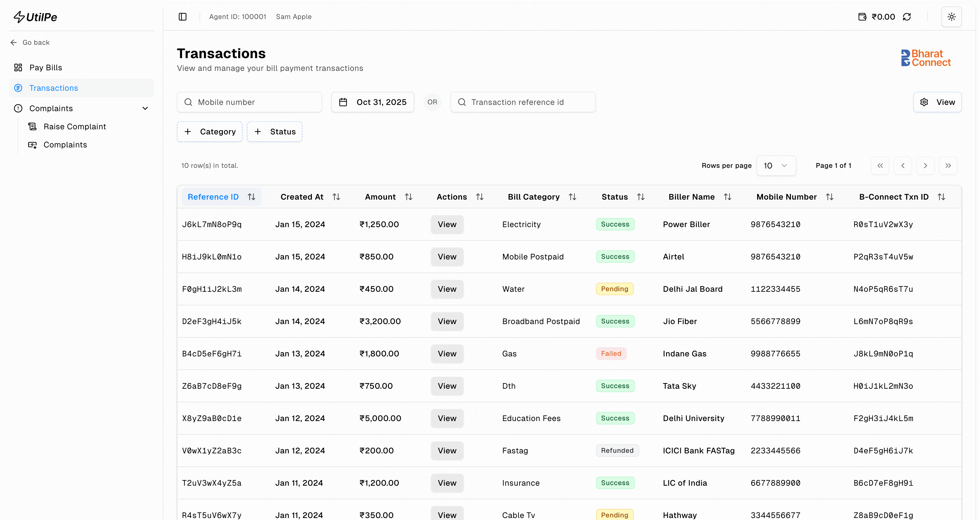The height and width of the screenshot is (520, 980).
Task: Toggle the sidebar collapse icon
Action: coord(183,17)
